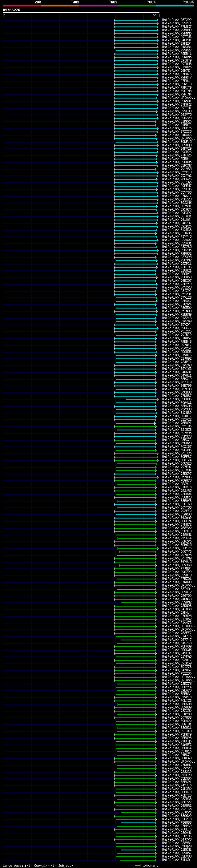Select label UniRef100_B5H625

(176, 544)
